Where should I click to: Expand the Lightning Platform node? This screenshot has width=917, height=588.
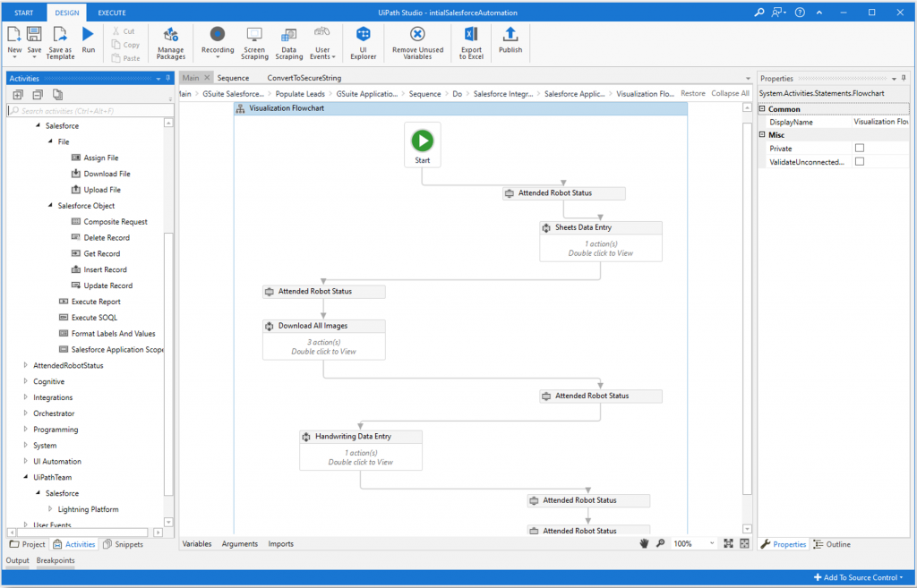click(x=50, y=509)
